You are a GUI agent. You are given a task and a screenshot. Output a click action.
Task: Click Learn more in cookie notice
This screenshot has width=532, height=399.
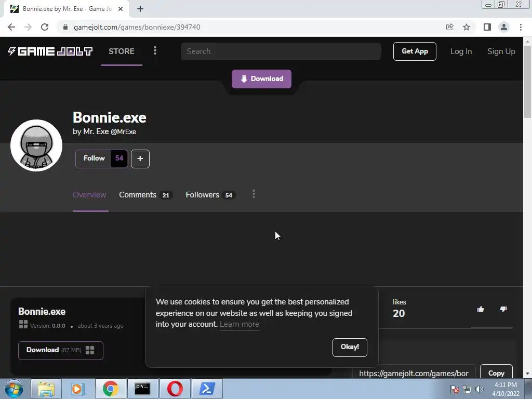(x=239, y=324)
